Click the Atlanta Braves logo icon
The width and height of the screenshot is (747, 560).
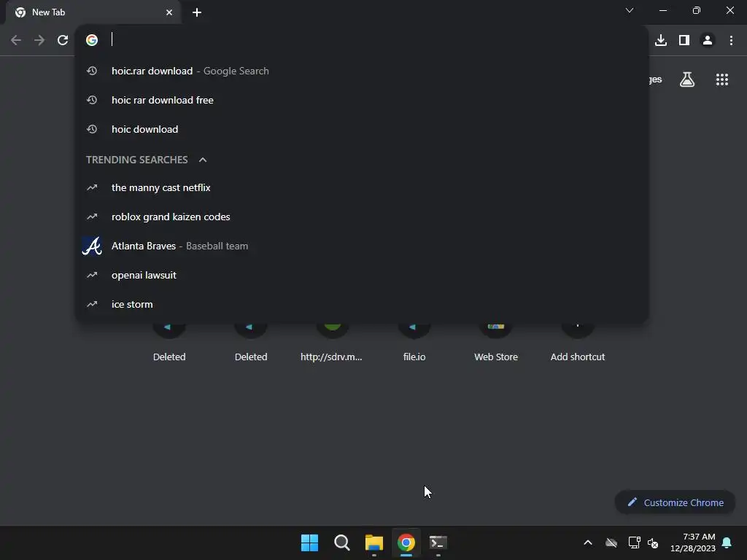click(x=92, y=246)
